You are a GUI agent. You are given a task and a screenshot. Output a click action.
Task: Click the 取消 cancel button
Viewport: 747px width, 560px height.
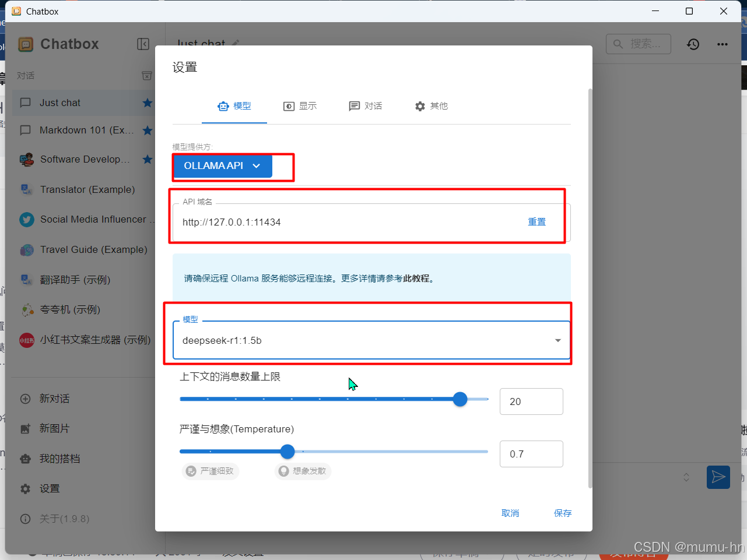510,513
